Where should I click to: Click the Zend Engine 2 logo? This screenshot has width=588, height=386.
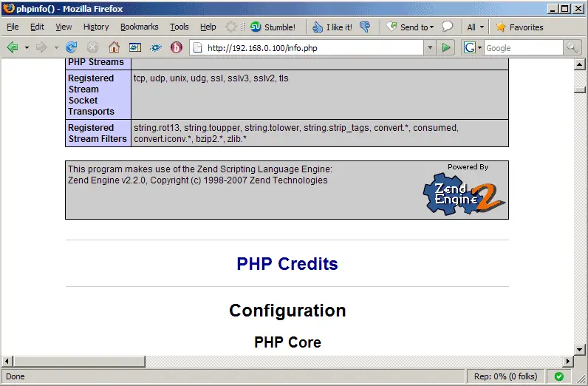(x=464, y=194)
